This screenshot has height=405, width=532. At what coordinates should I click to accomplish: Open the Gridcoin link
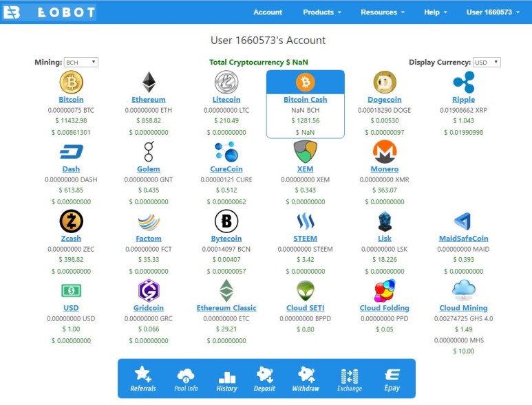coord(149,308)
